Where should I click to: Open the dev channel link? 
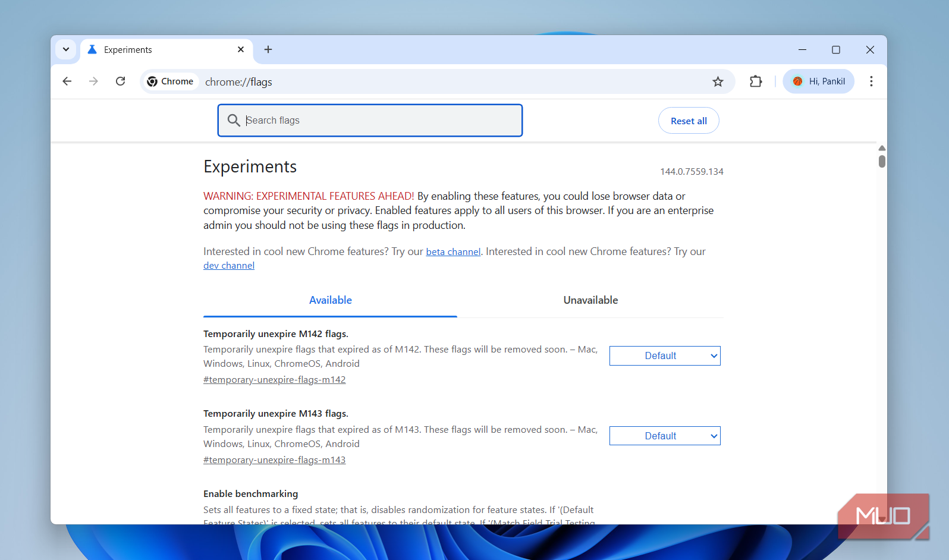(229, 266)
